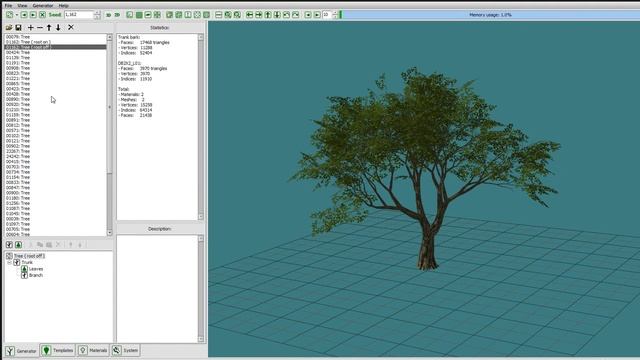
Task: Click the zoom-out magnifier toolbar icon
Action: tap(237, 15)
